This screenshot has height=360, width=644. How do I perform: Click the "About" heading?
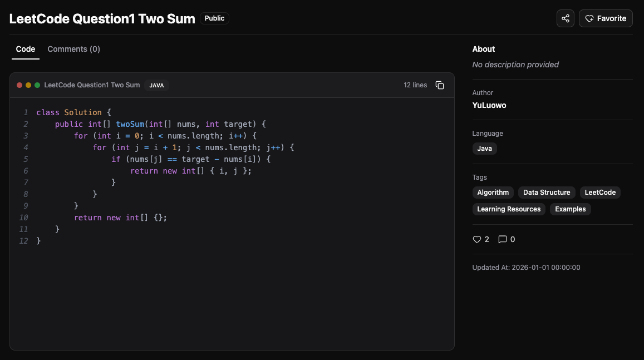483,50
